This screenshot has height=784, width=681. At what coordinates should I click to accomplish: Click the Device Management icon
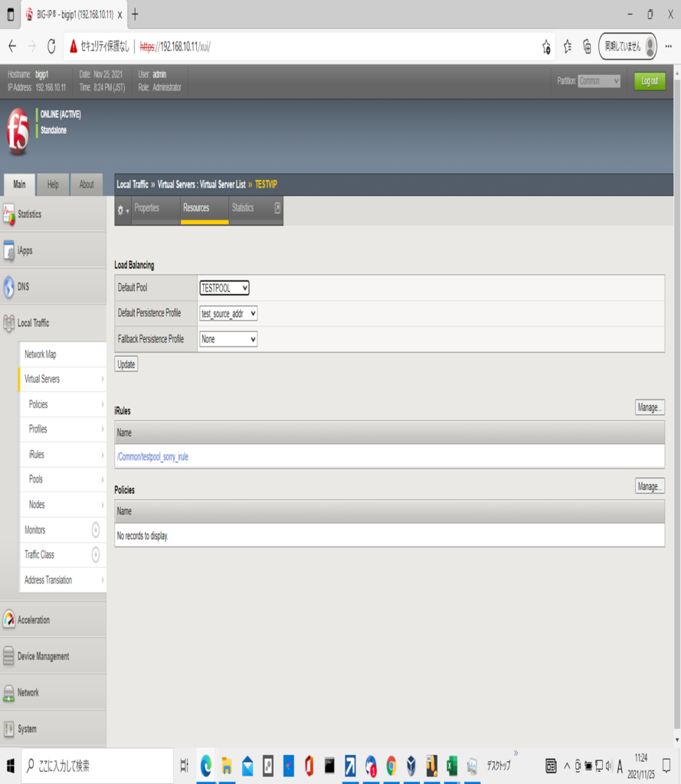click(x=8, y=657)
